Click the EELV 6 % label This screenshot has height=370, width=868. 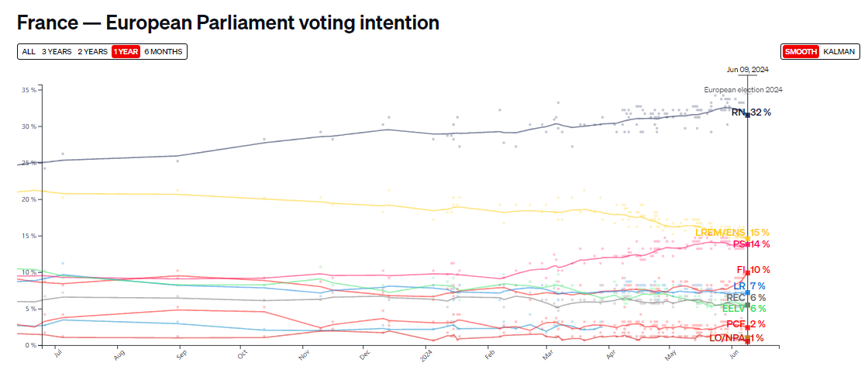click(744, 309)
